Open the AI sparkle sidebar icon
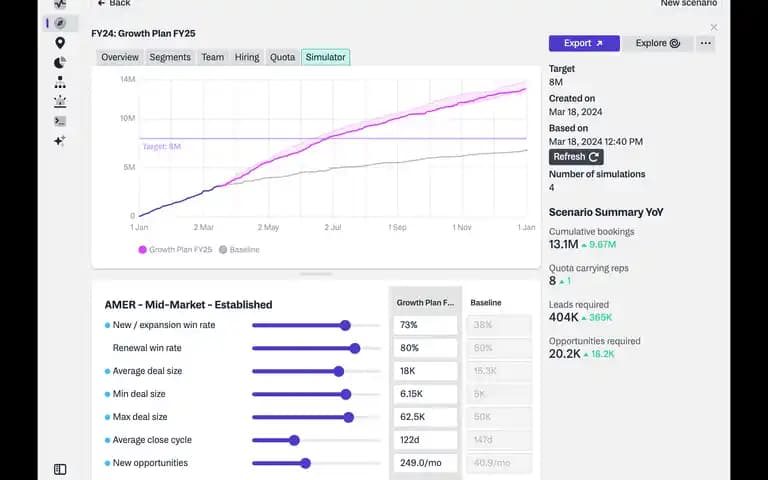The height and width of the screenshot is (480, 768). click(x=60, y=141)
